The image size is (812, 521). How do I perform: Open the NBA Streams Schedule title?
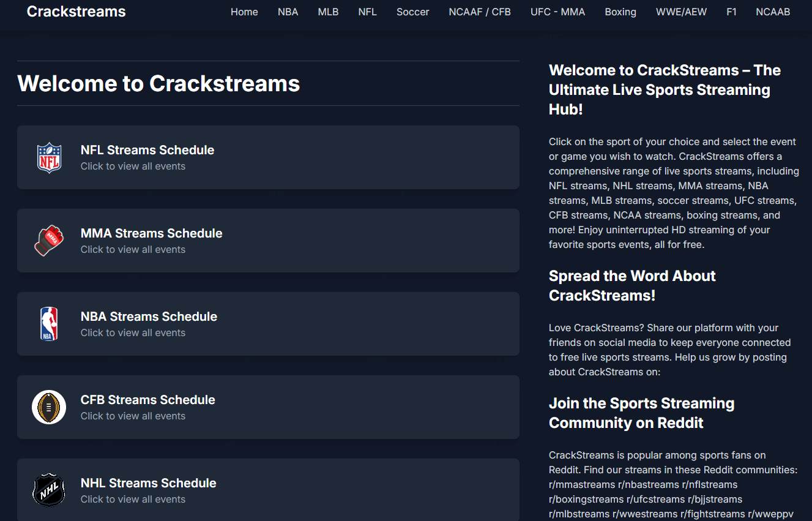(x=149, y=317)
